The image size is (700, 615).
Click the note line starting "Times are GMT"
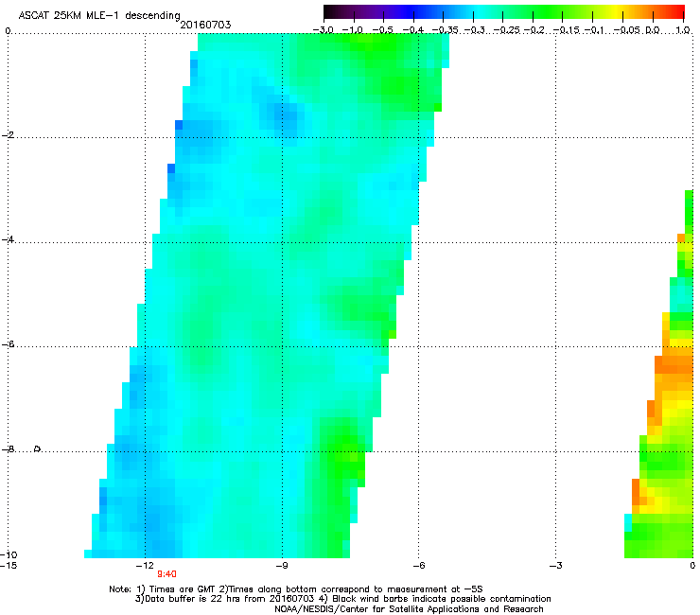[x=296, y=589]
